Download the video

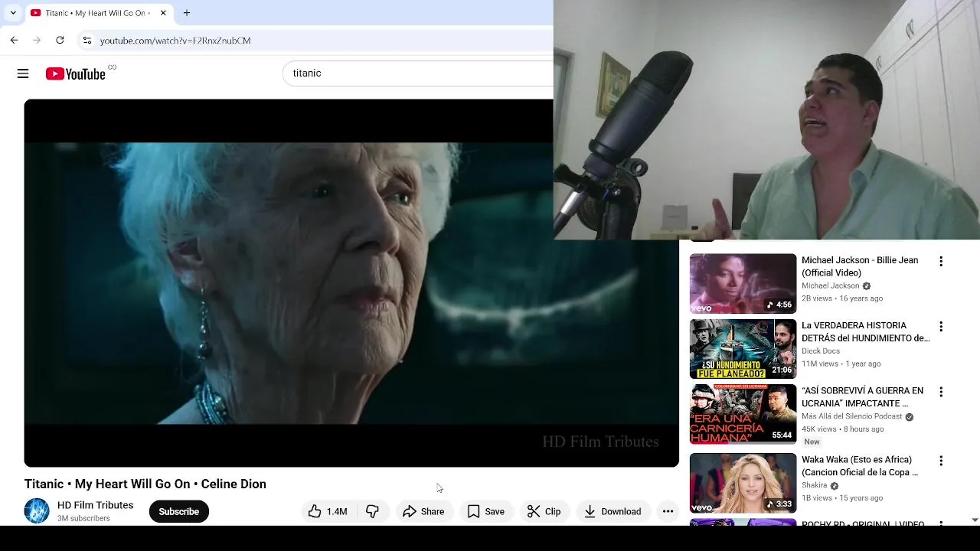612,511
